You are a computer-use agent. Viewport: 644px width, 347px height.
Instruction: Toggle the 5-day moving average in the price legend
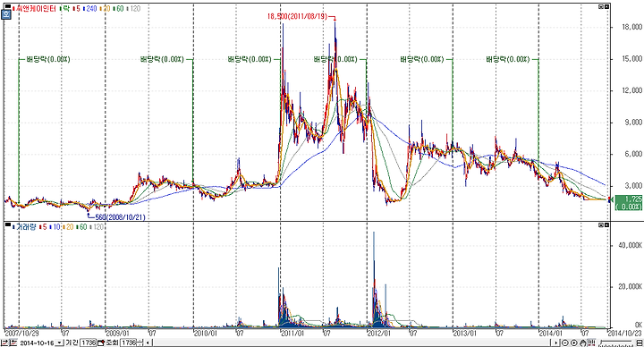76,8
